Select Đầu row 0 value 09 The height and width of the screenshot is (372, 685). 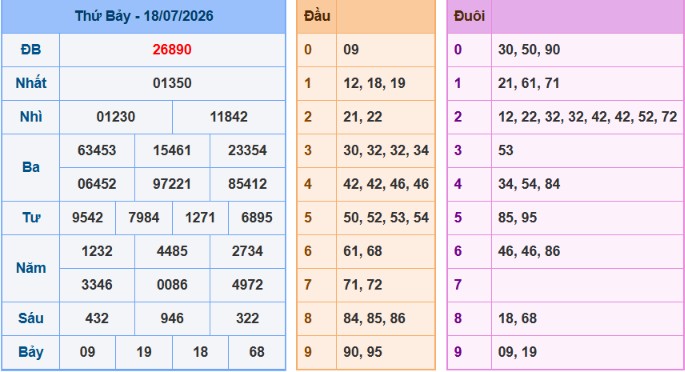[351, 50]
